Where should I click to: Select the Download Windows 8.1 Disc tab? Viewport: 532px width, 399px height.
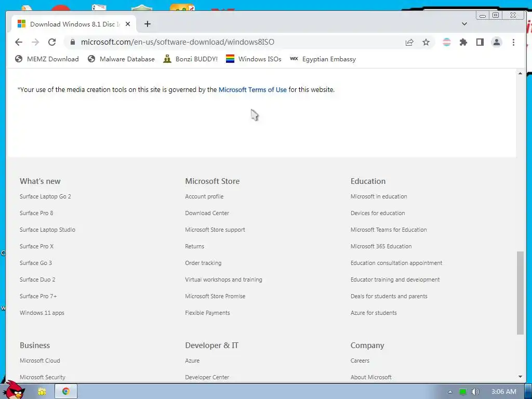(74, 24)
